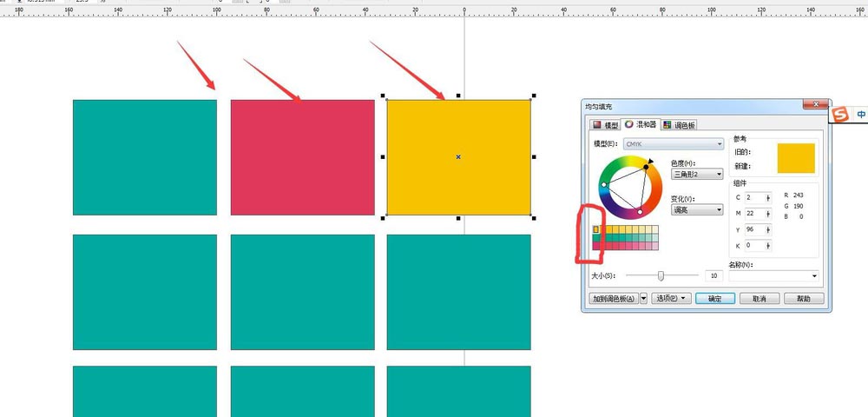
Task: Click the black handle on color wheel
Action: (x=646, y=167)
